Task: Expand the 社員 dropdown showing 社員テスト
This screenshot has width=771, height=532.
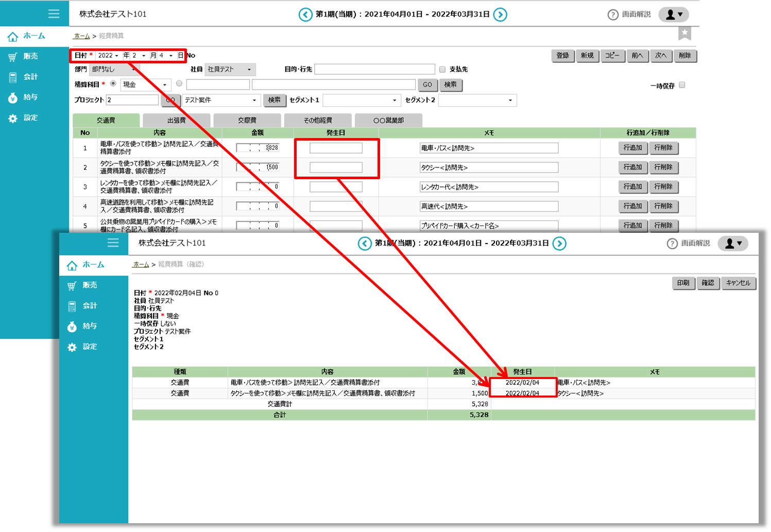Action: pos(230,70)
